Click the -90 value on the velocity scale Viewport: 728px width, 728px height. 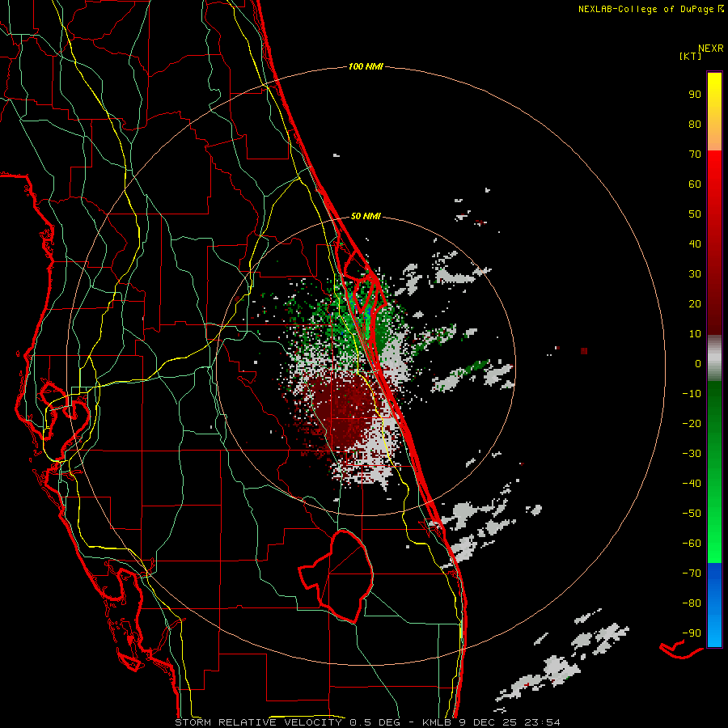[x=692, y=633]
